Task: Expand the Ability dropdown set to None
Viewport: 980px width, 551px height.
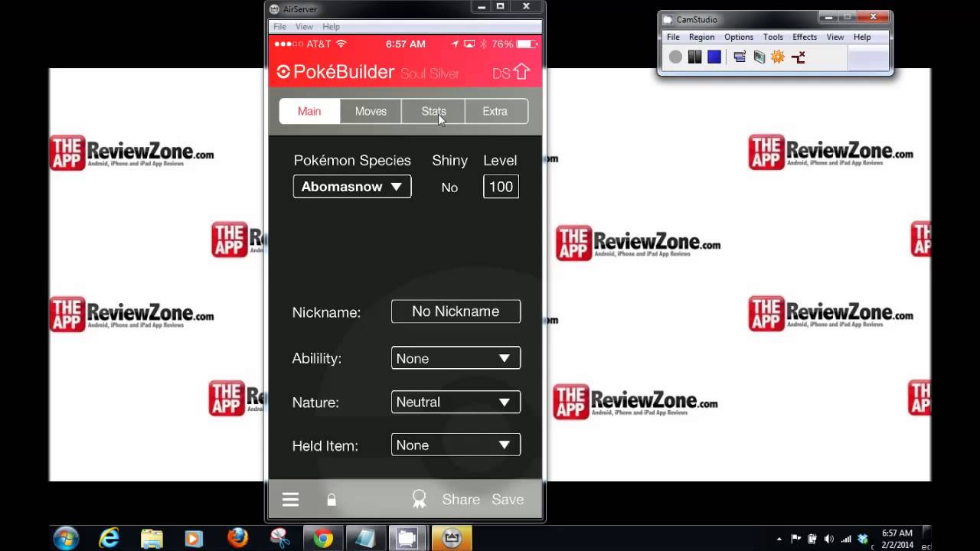Action: click(456, 358)
